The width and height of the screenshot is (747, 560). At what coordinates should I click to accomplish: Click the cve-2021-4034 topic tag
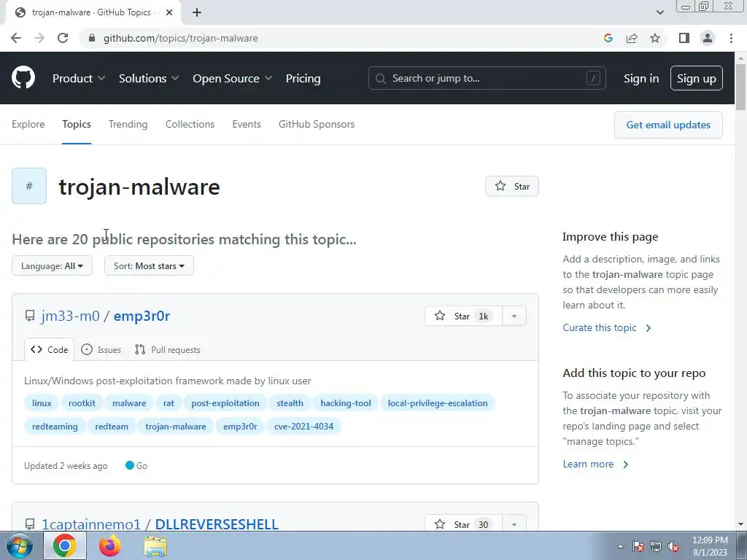click(x=304, y=426)
